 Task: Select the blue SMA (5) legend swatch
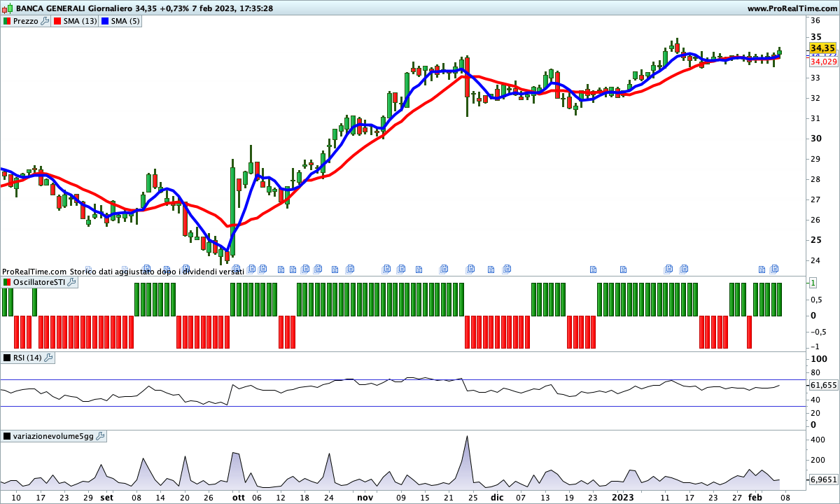point(105,21)
